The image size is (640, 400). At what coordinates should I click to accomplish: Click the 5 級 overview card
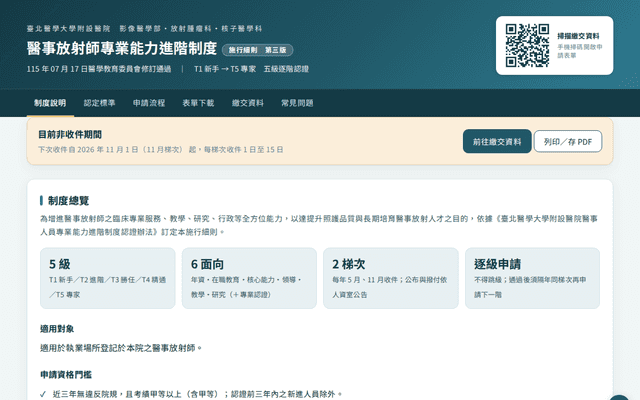pos(108,278)
